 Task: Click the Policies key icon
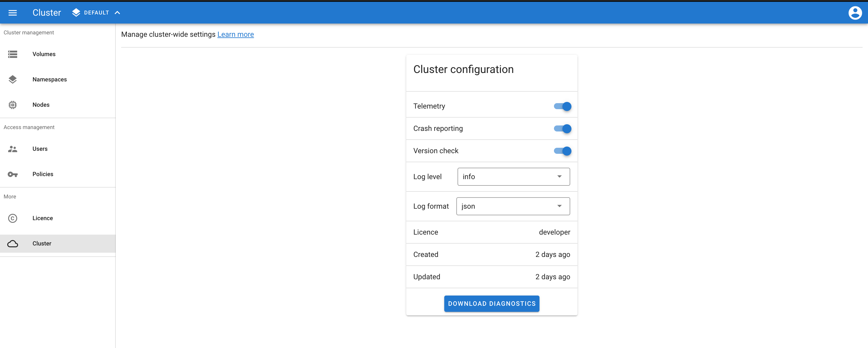[12, 174]
